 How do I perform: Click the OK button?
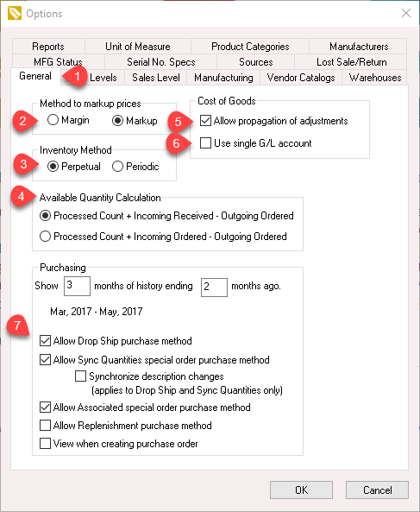coord(301,490)
